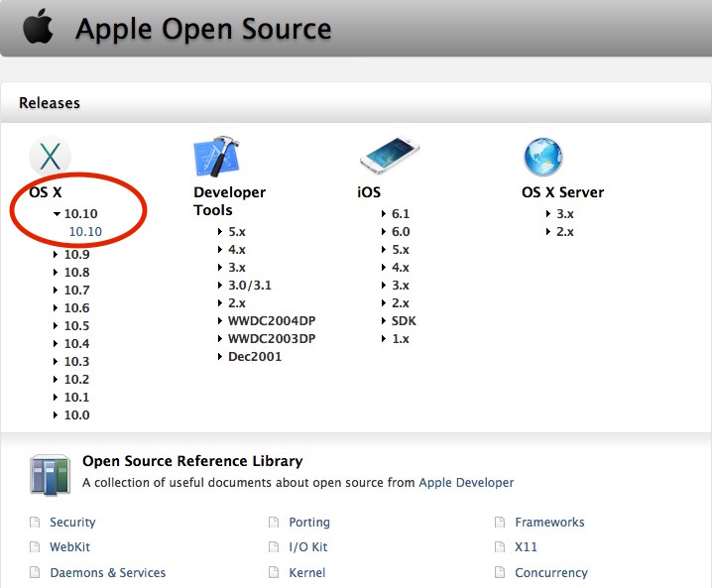This screenshot has width=712, height=588.
Task: Expand Developer Tools 4.x releases
Action: [220, 249]
